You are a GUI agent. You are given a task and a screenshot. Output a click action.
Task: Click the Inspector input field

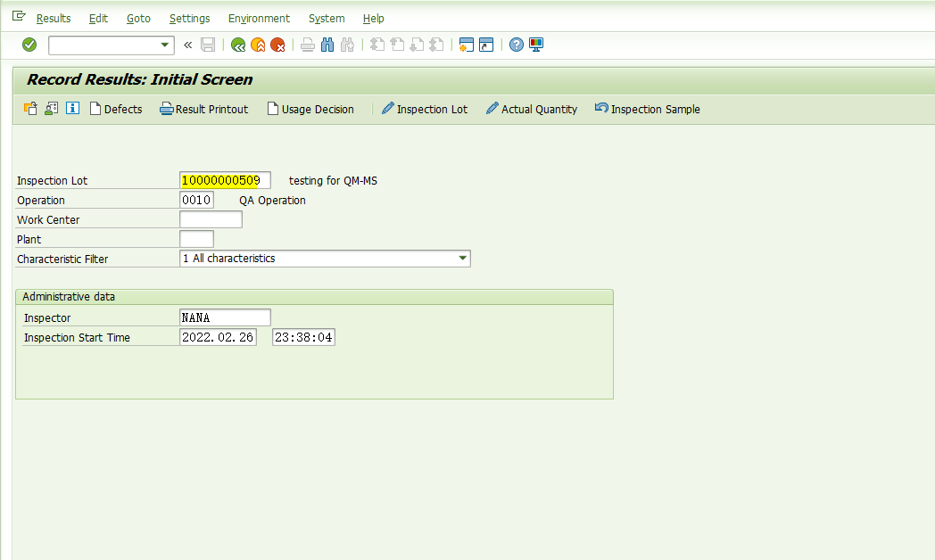(224, 317)
